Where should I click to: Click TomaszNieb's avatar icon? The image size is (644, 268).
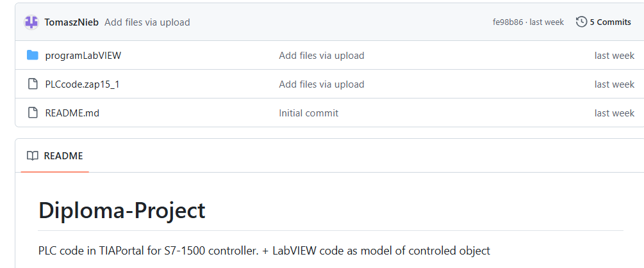(32, 22)
